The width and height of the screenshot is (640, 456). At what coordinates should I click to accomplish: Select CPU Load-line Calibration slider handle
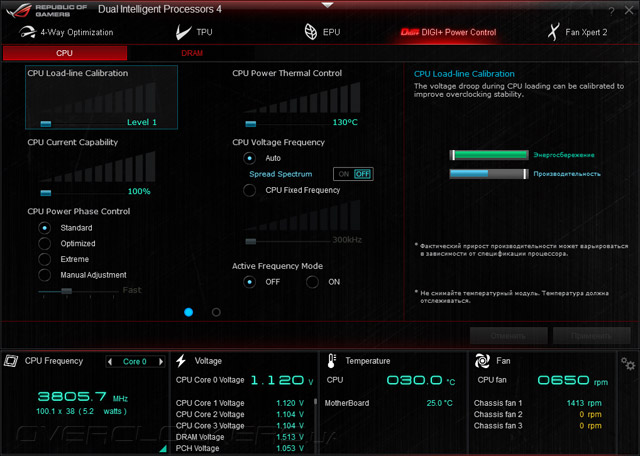pos(46,123)
